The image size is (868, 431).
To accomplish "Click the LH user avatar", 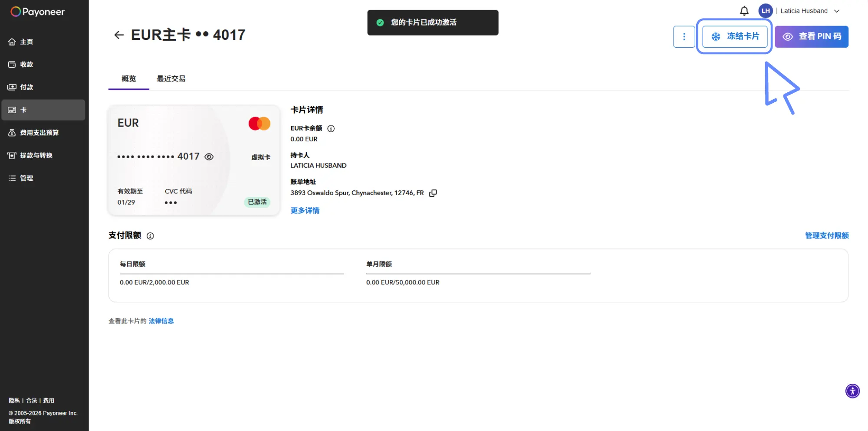I will click(766, 11).
